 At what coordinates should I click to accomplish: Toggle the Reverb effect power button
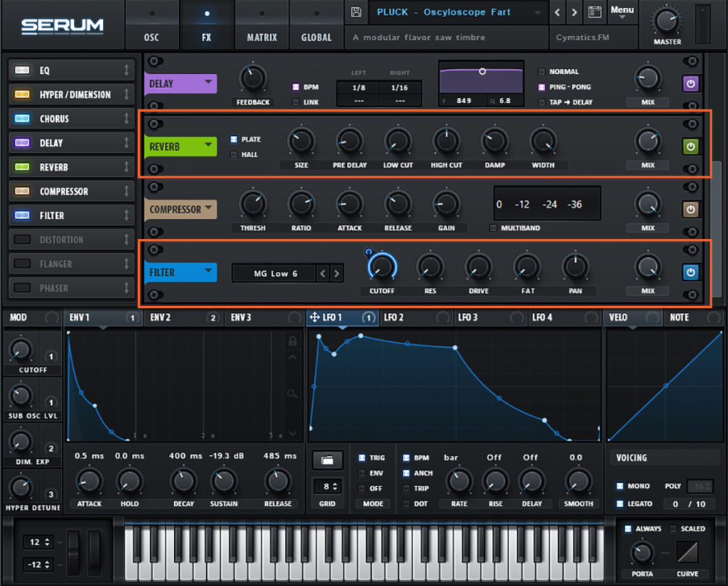point(690,146)
